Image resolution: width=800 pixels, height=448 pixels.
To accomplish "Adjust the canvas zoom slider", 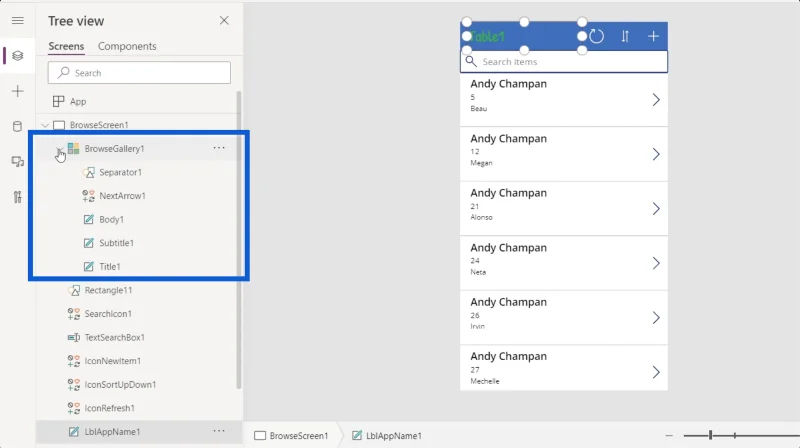I will pyautogui.click(x=710, y=435).
